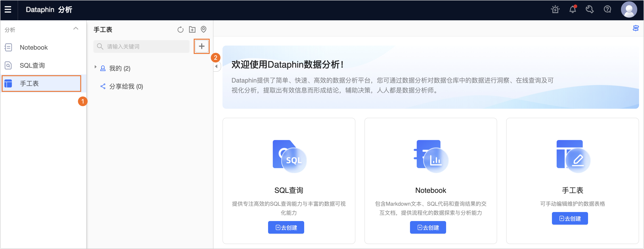Screen dimensions: 644x249
Task: Click the locate pin icon
Action: pos(204,30)
